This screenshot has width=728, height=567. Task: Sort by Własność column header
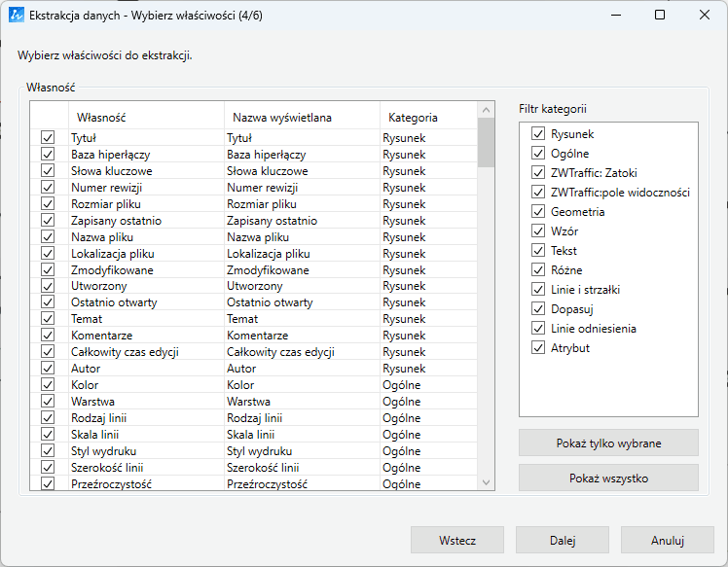click(146, 118)
